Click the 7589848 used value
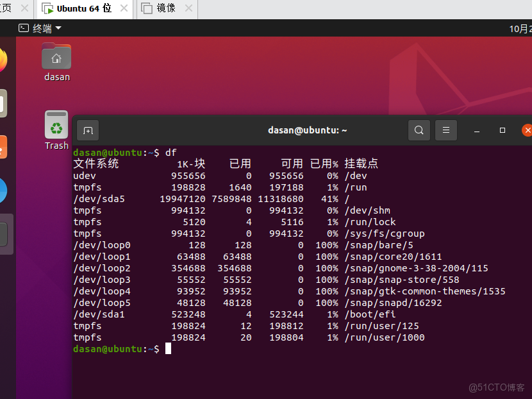 232,199
